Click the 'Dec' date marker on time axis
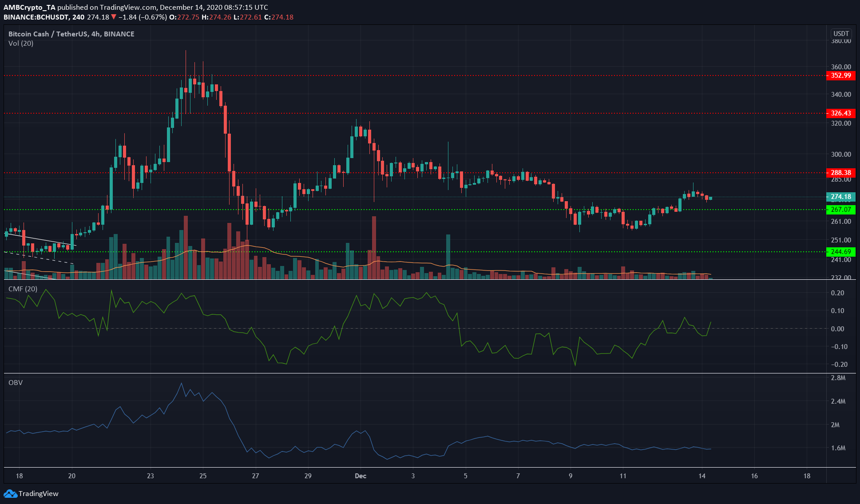Screen dimensions: 860x504 pyautogui.click(x=361, y=476)
